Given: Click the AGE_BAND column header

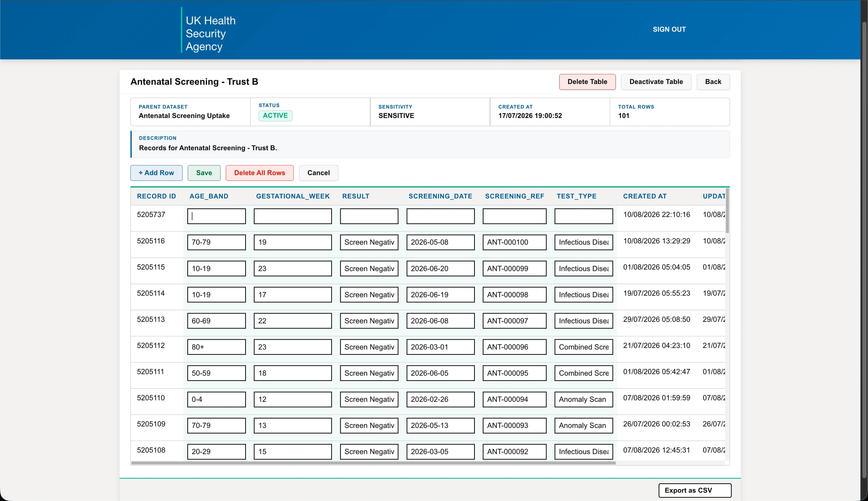Looking at the screenshot, I should pyautogui.click(x=209, y=196).
